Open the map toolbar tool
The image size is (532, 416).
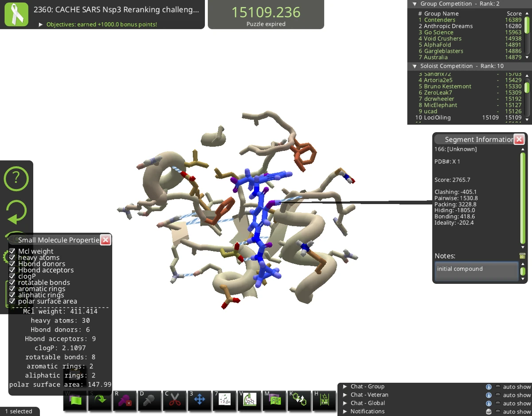coord(274,400)
